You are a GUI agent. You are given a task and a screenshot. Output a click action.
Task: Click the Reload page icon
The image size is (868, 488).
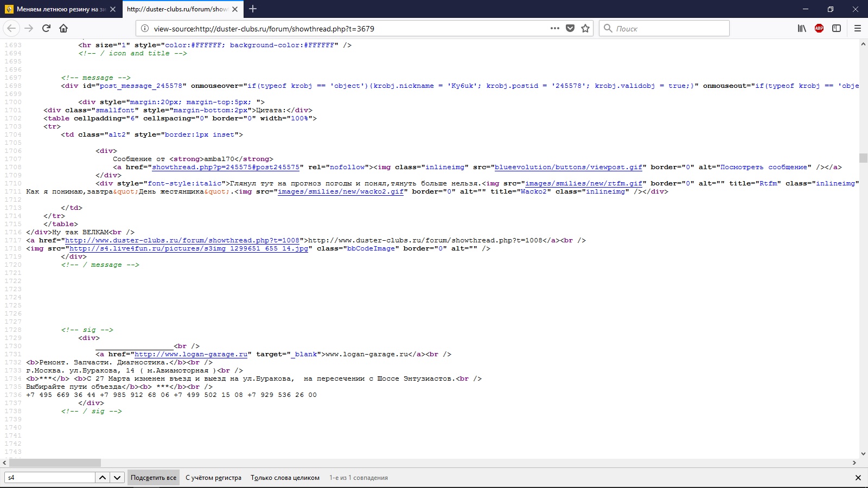point(46,28)
